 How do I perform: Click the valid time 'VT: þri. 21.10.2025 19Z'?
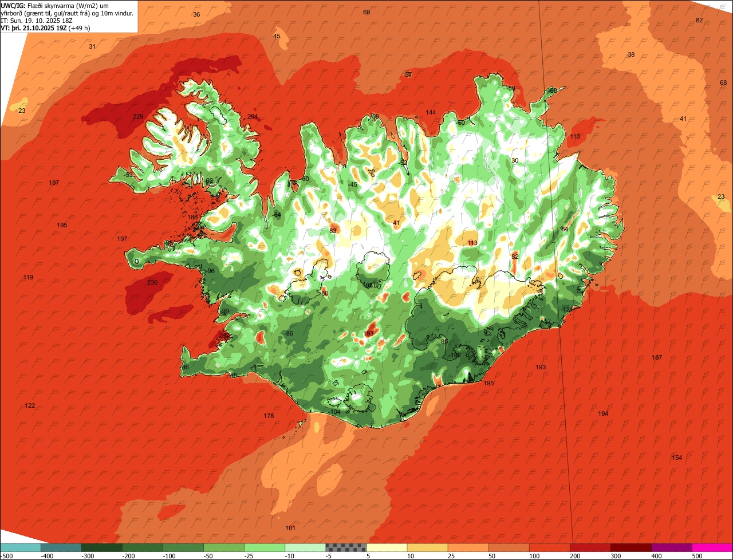[34, 27]
